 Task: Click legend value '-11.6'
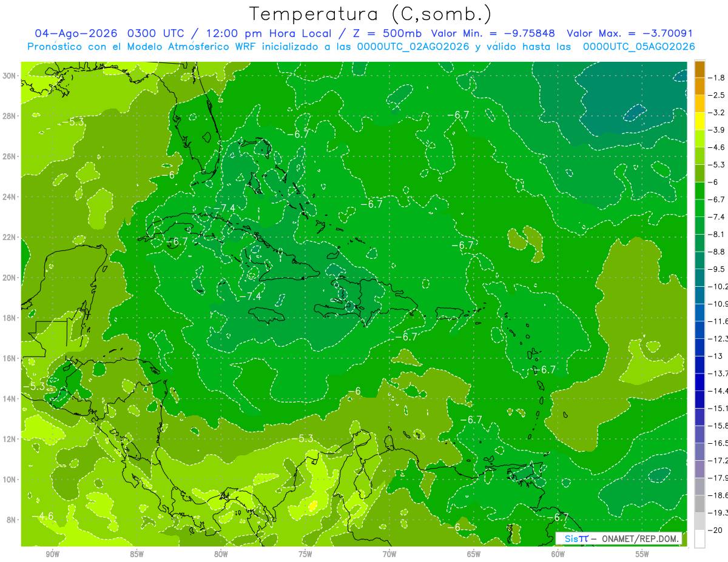pos(718,321)
